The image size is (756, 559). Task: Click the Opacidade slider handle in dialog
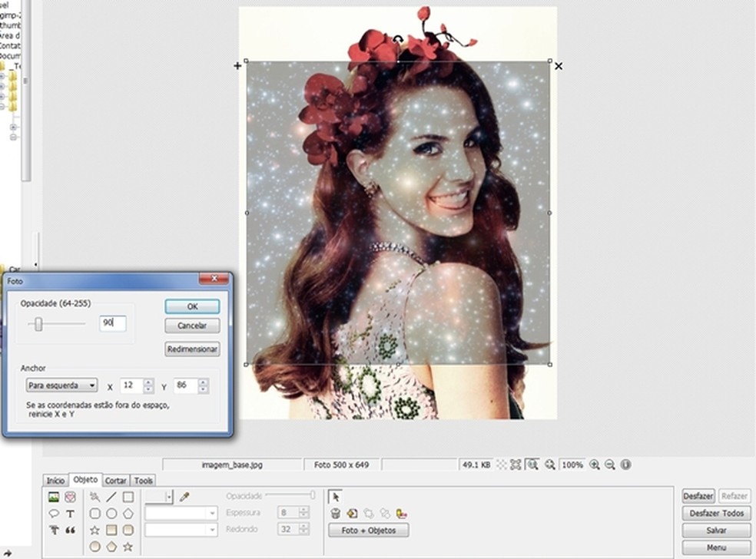pyautogui.click(x=38, y=325)
